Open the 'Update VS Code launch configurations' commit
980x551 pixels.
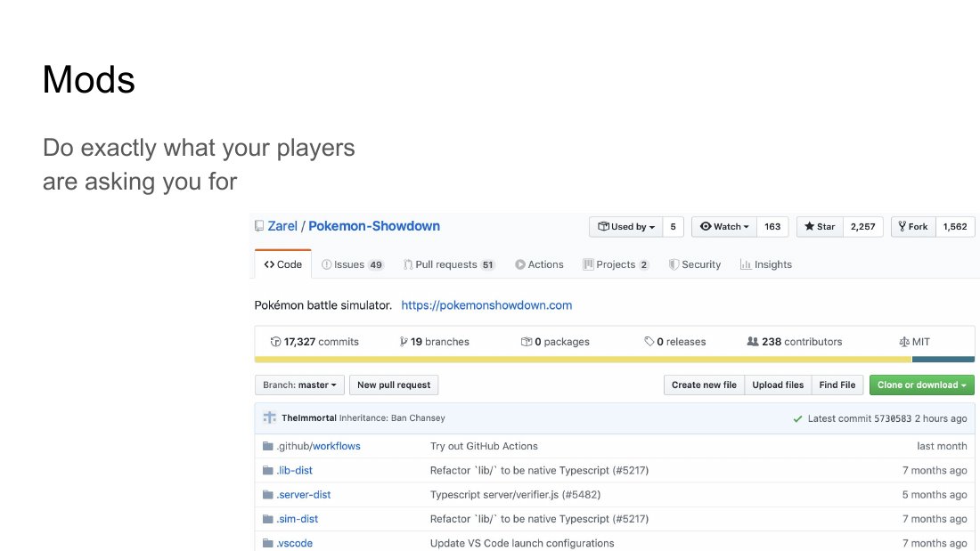(522, 544)
